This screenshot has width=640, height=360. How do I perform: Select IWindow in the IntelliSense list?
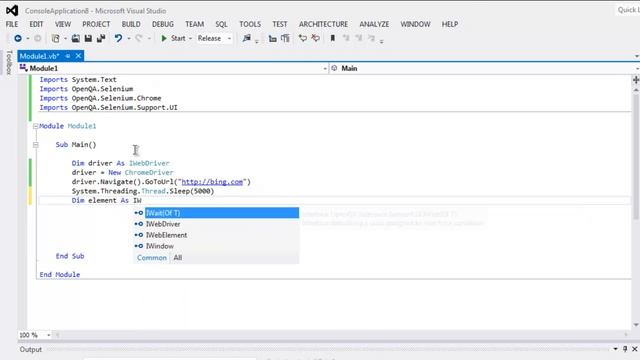tap(216, 246)
